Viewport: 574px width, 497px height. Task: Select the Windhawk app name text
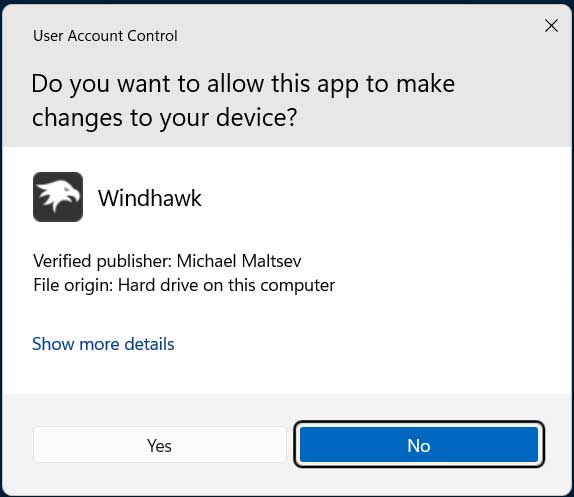tap(149, 198)
